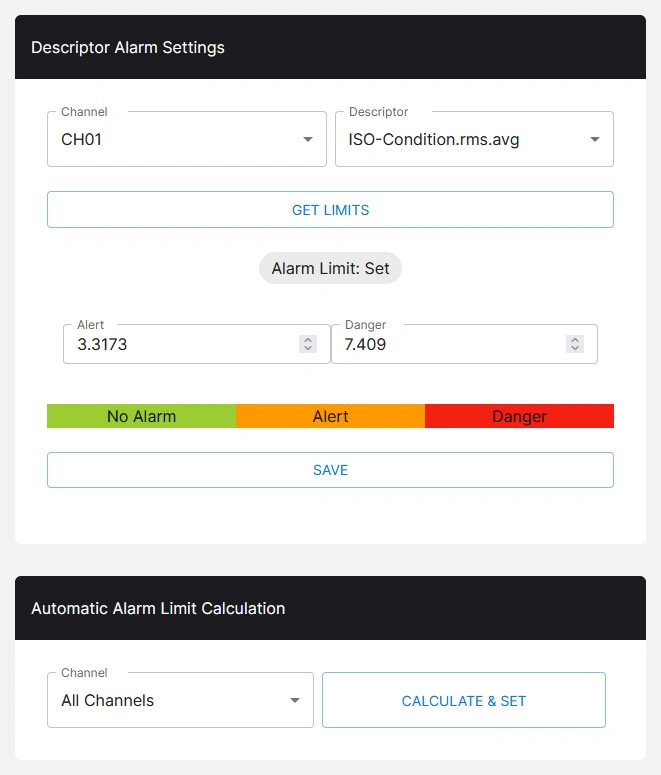Click the red Danger bar segment
This screenshot has height=775, width=661.
tap(519, 416)
